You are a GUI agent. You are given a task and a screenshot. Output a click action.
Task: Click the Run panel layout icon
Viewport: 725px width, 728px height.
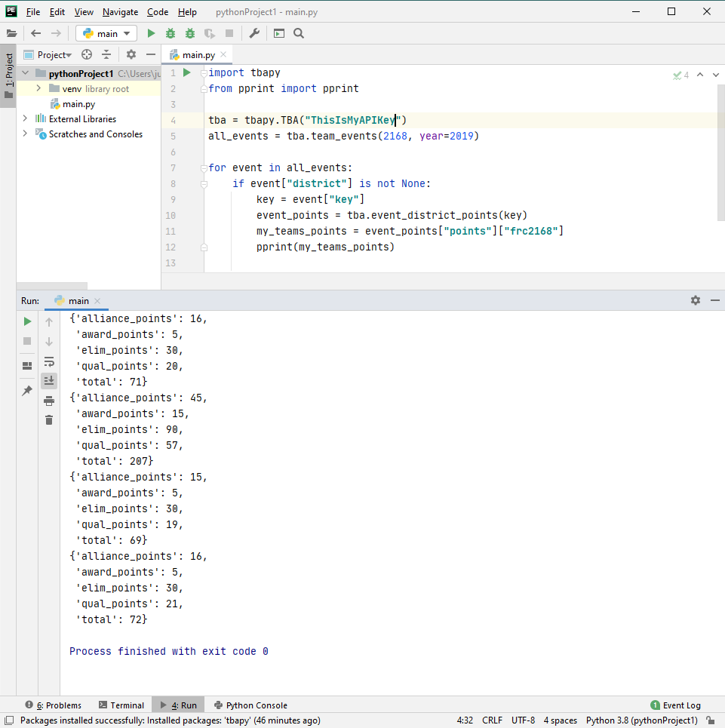tap(27, 366)
